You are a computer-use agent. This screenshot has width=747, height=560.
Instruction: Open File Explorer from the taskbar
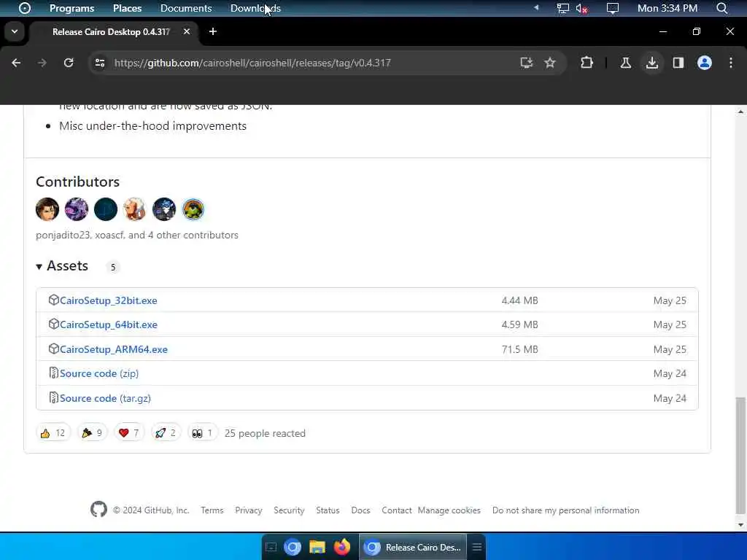[317, 547]
